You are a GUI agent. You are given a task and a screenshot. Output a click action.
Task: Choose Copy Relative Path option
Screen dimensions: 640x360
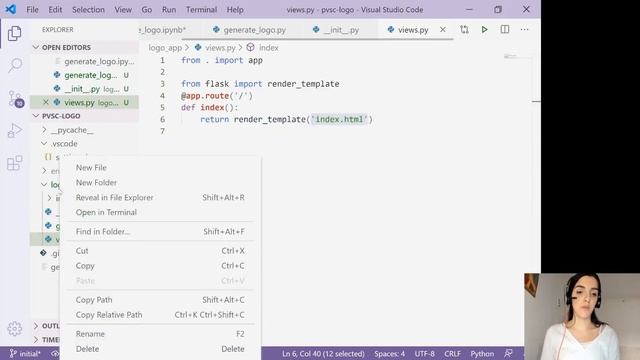160,315
